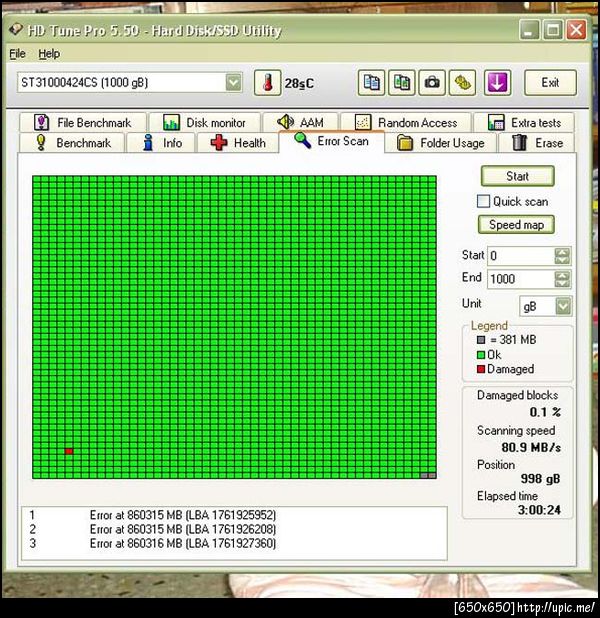Select the Error Scan tab
The height and width of the screenshot is (618, 600).
pyautogui.click(x=332, y=141)
